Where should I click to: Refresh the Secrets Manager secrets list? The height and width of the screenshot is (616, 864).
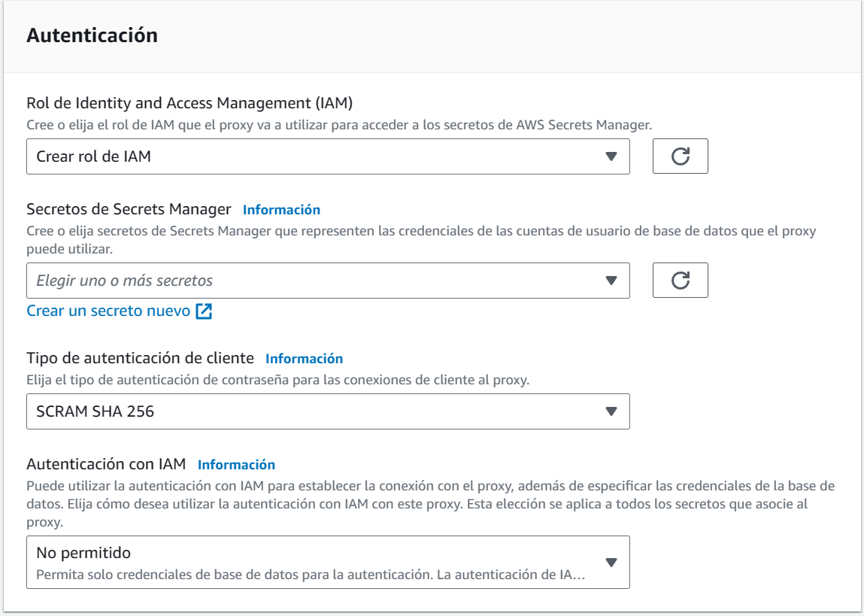[680, 281]
